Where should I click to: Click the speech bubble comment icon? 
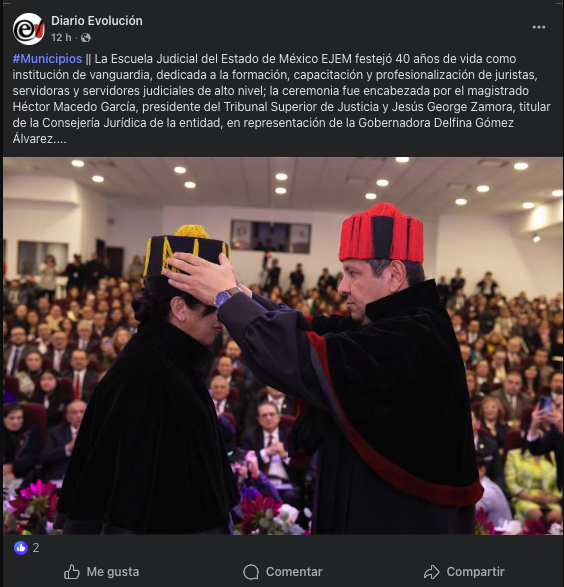251,572
